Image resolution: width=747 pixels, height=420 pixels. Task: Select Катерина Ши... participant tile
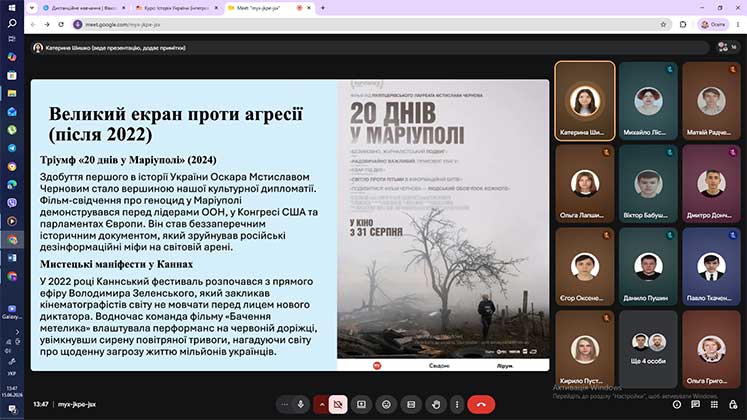click(x=585, y=100)
